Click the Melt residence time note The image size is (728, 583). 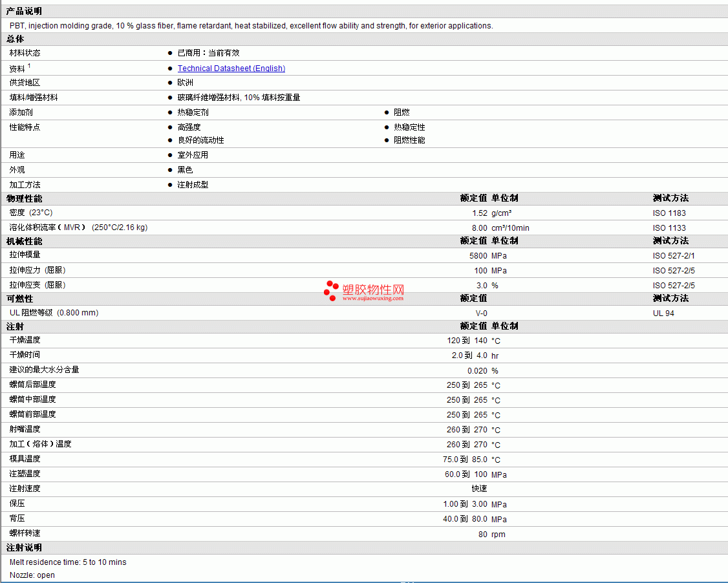68,562
